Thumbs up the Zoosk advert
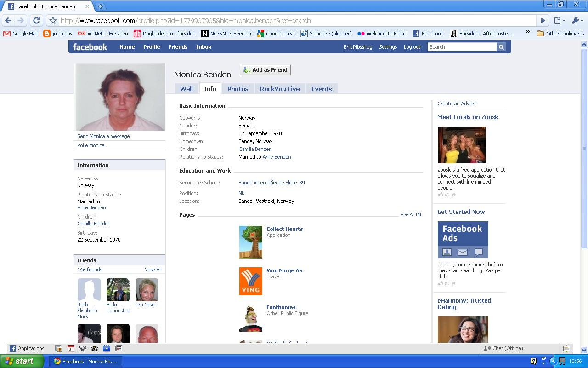This screenshot has width=588, height=368. click(x=441, y=195)
